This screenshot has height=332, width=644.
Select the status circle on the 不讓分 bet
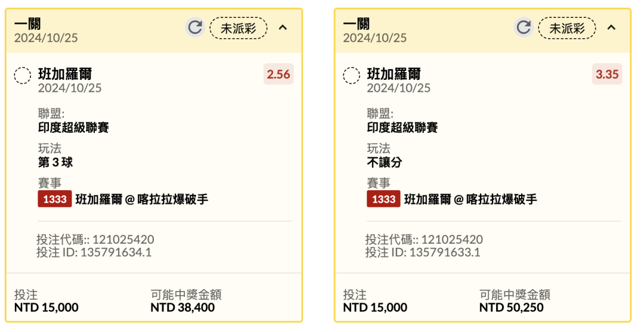pos(351,76)
